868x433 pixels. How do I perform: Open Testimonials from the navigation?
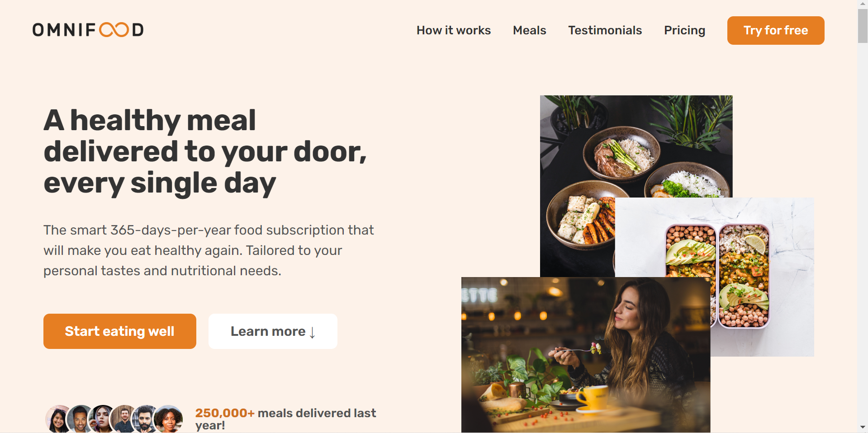click(605, 30)
